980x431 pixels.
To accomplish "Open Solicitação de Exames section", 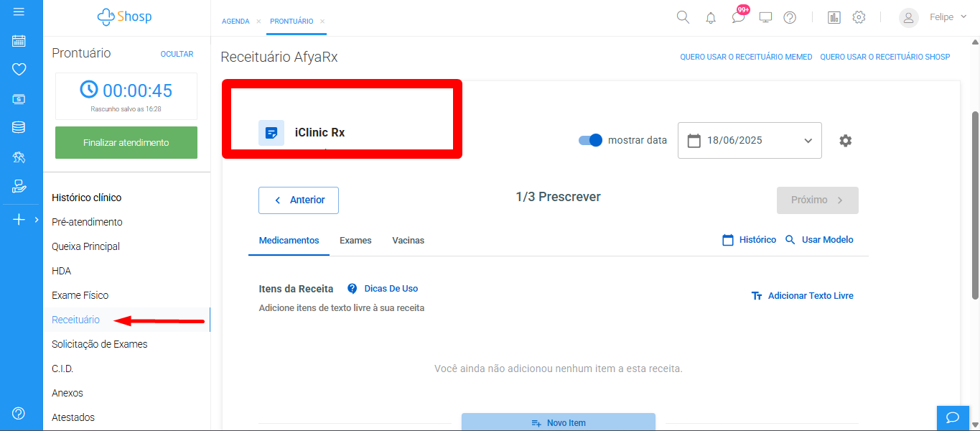I will [100, 344].
